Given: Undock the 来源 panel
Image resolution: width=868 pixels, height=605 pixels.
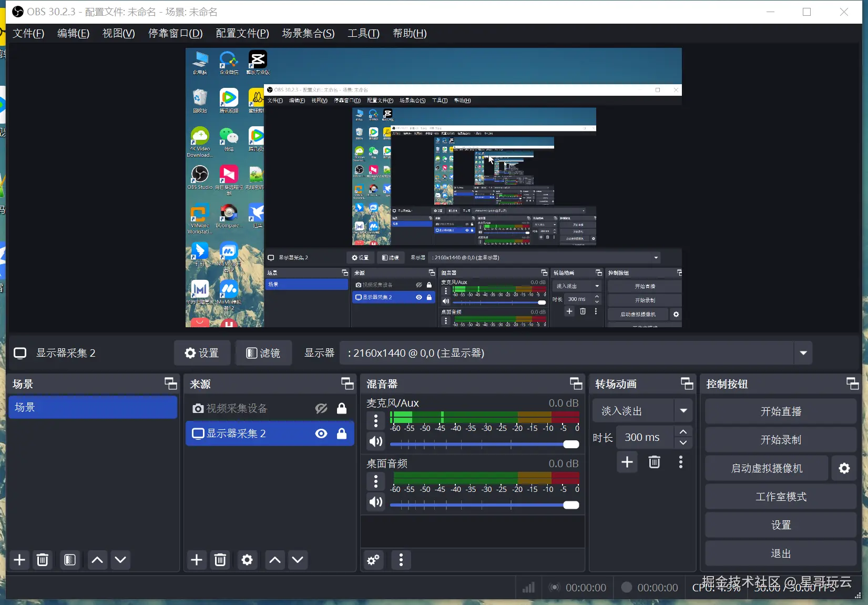Looking at the screenshot, I should click(x=348, y=384).
